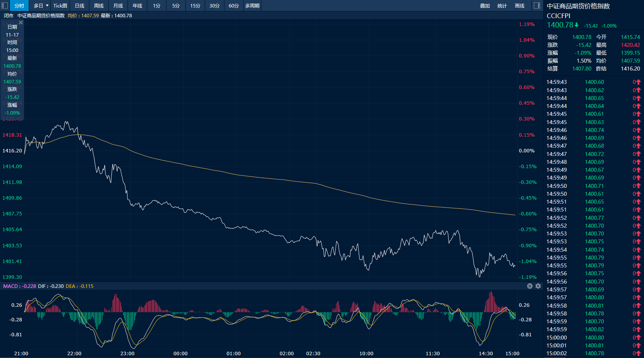Click the CCICFPI symbol code
Viewport: 644px width, 358px height.
pyautogui.click(x=559, y=16)
